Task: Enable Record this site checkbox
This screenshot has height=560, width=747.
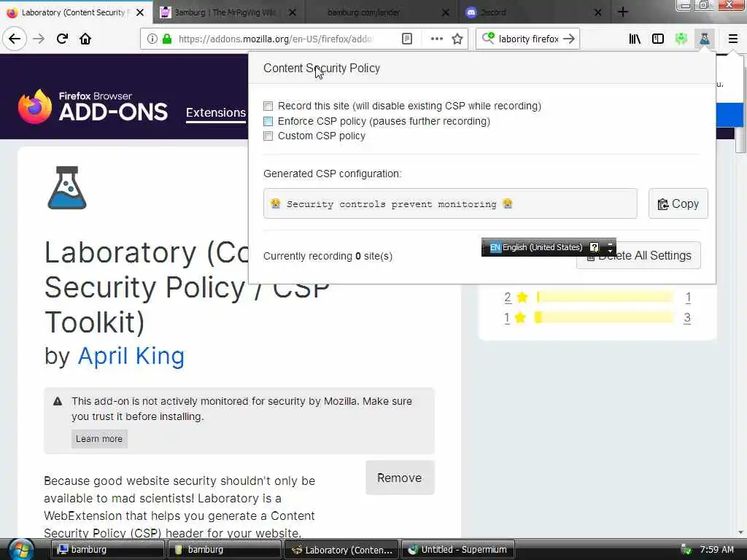Action: click(268, 106)
